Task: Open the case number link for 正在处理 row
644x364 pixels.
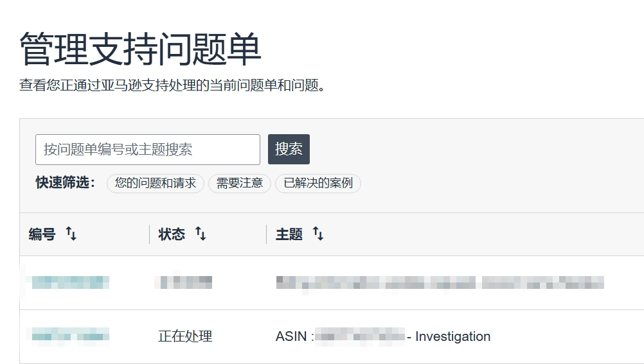Action: 70,336
